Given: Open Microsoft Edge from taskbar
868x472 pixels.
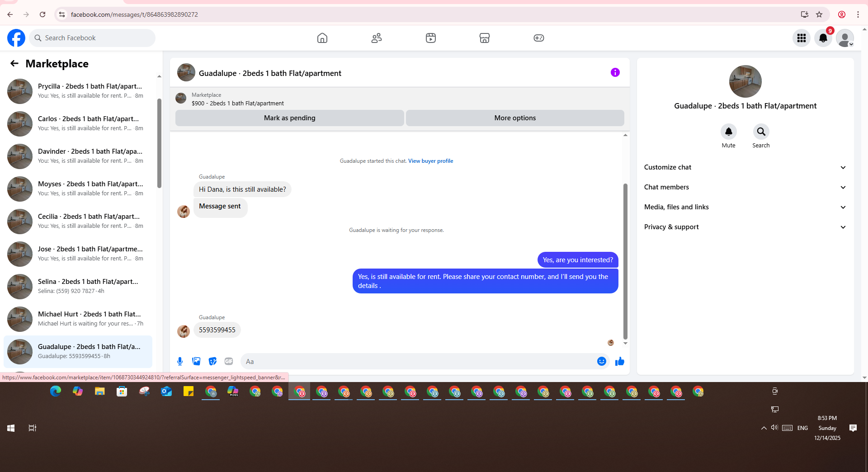Looking at the screenshot, I should (x=56, y=392).
